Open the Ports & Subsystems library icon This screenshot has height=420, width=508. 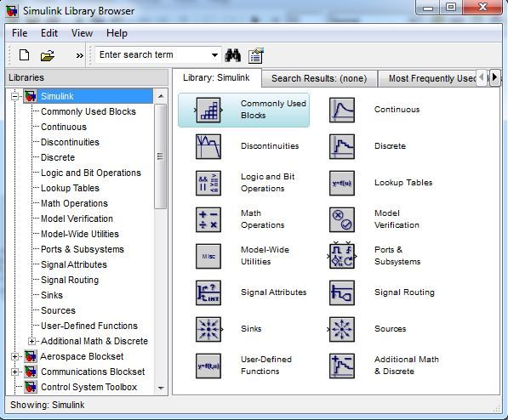(342, 256)
